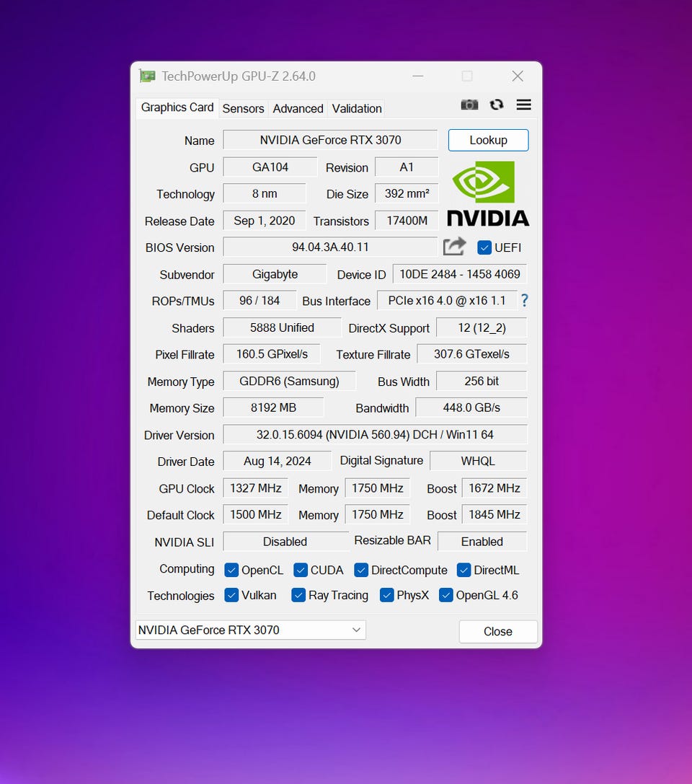Click the ROPs/TMUs field 96 / 184
This screenshot has height=784, width=692.
click(259, 301)
